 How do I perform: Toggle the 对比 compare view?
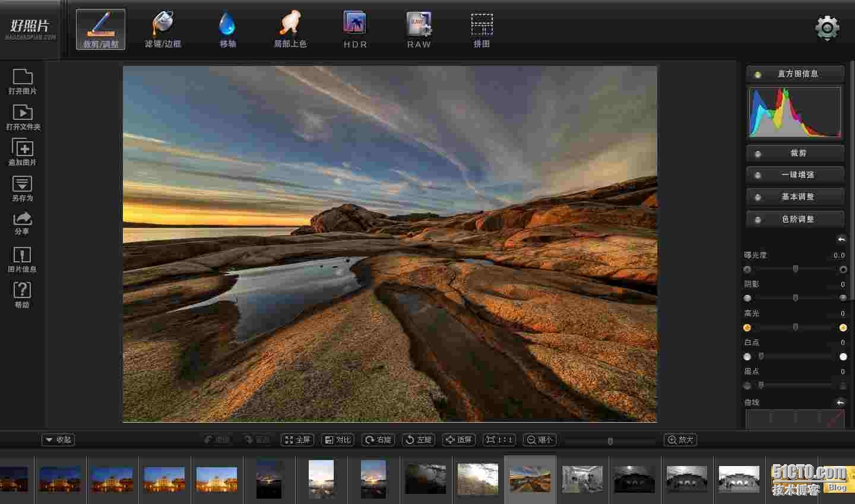click(x=338, y=440)
